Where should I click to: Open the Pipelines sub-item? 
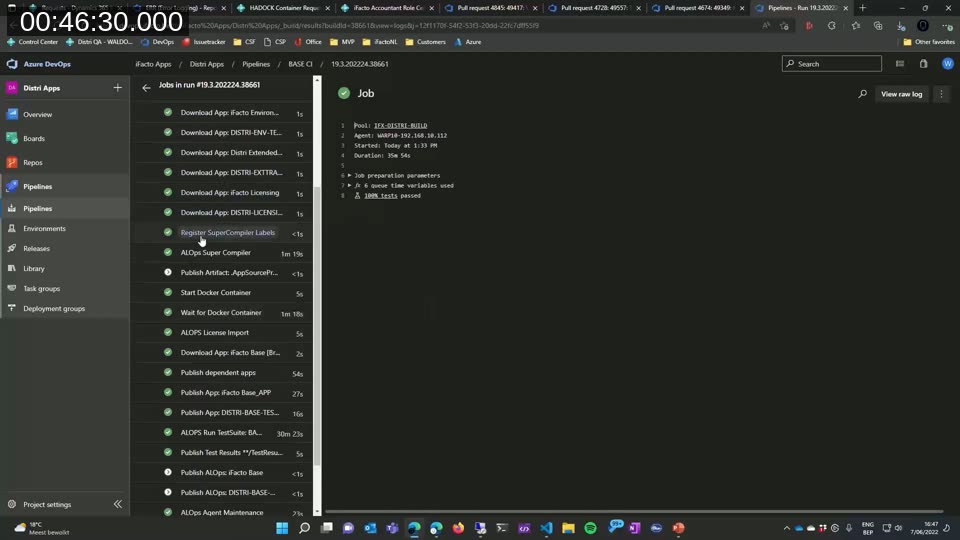pyautogui.click(x=37, y=208)
